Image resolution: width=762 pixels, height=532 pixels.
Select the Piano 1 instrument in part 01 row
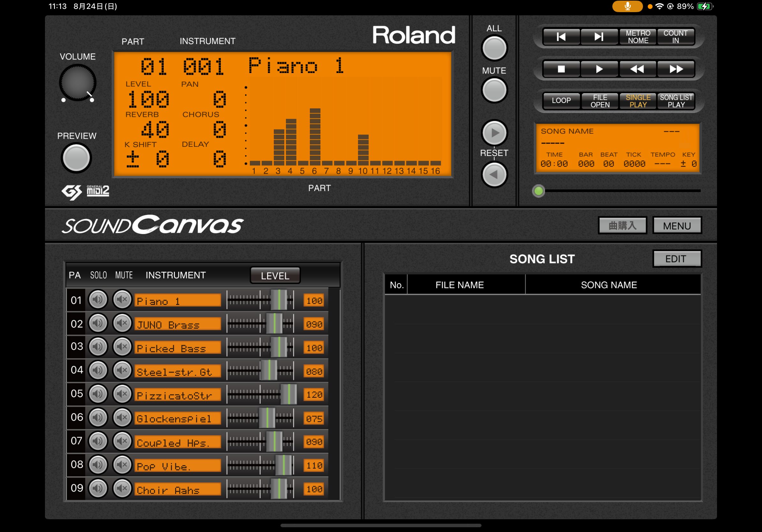(x=177, y=300)
